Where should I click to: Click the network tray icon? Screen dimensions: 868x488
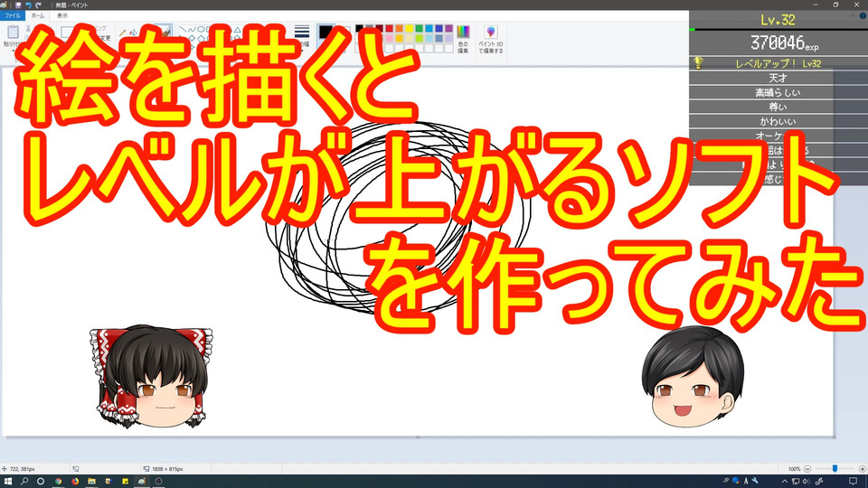(795, 482)
